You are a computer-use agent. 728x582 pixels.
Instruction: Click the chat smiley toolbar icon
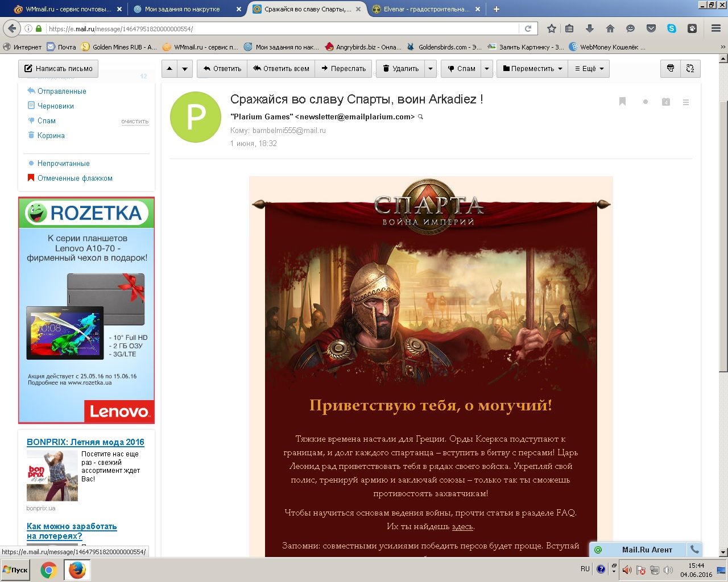(x=631, y=28)
